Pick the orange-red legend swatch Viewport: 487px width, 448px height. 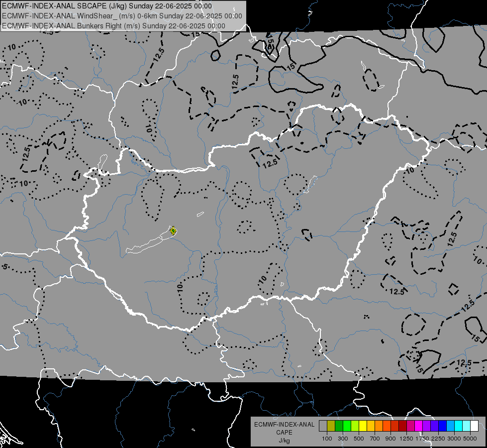point(387,426)
